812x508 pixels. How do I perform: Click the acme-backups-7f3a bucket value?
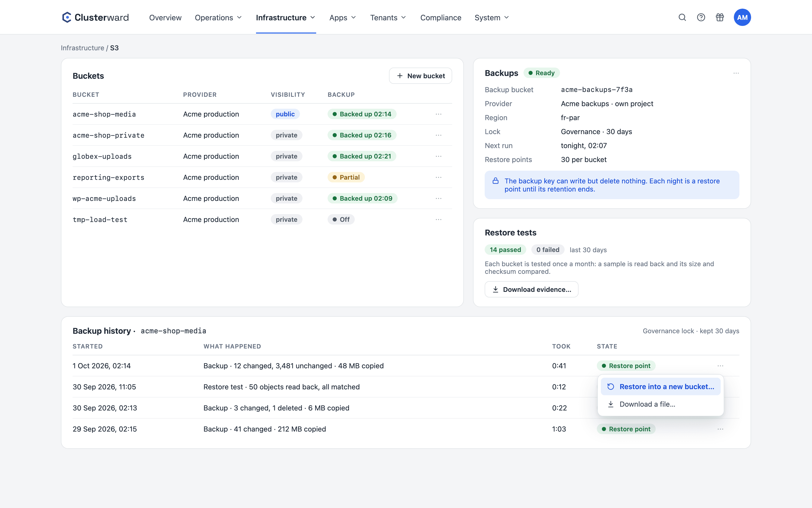coord(597,90)
